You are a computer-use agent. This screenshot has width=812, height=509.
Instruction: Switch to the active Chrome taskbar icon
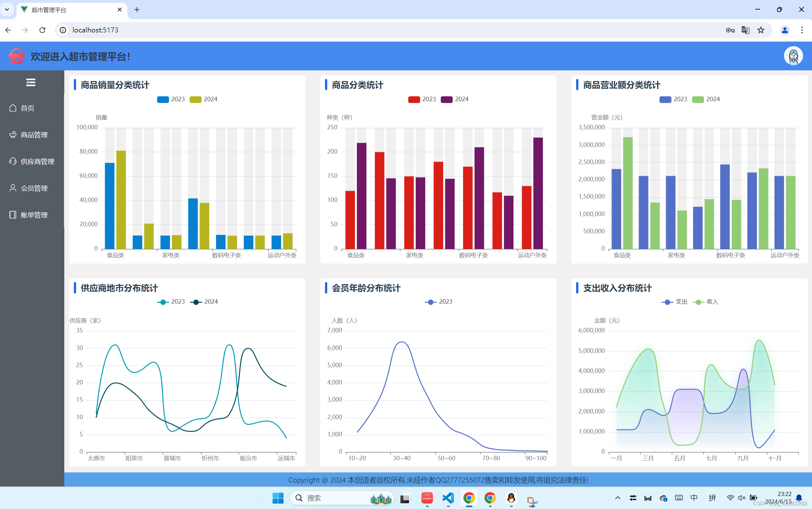pos(469,498)
